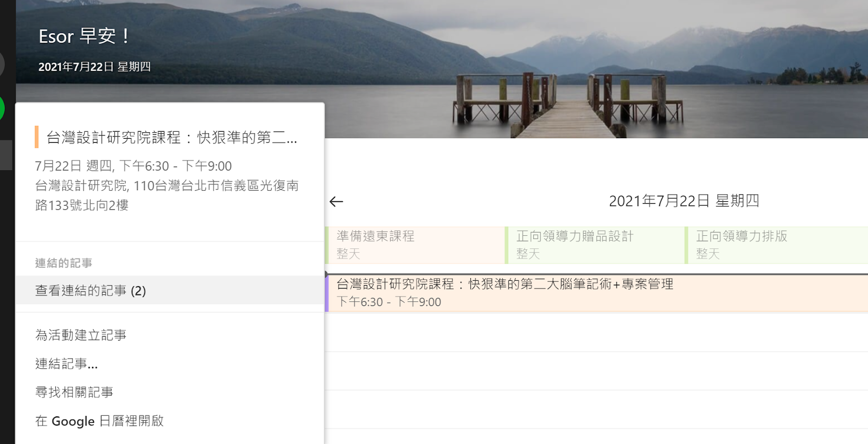Open the all-day event 準備遠東課程
Screen dimensions: 868x444
pos(415,245)
